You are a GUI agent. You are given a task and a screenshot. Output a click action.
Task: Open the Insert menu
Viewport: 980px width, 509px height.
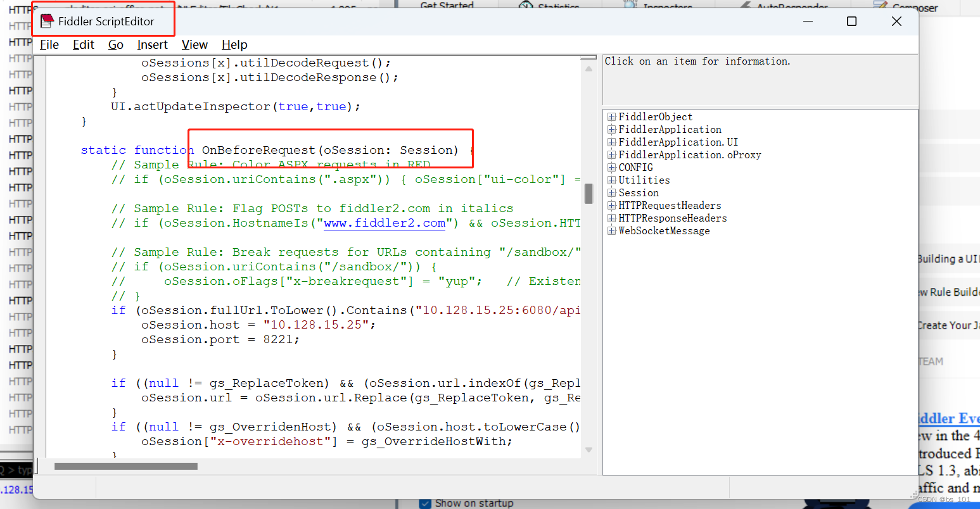(153, 45)
